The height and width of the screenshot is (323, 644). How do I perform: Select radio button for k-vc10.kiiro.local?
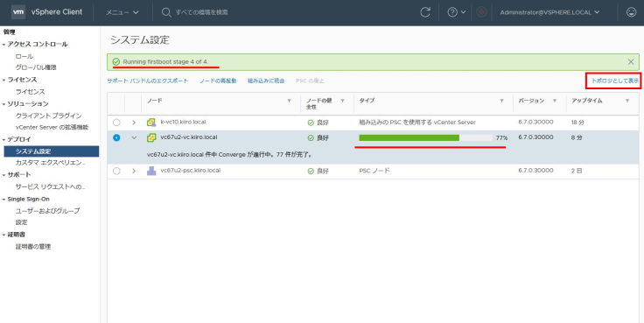pos(116,123)
